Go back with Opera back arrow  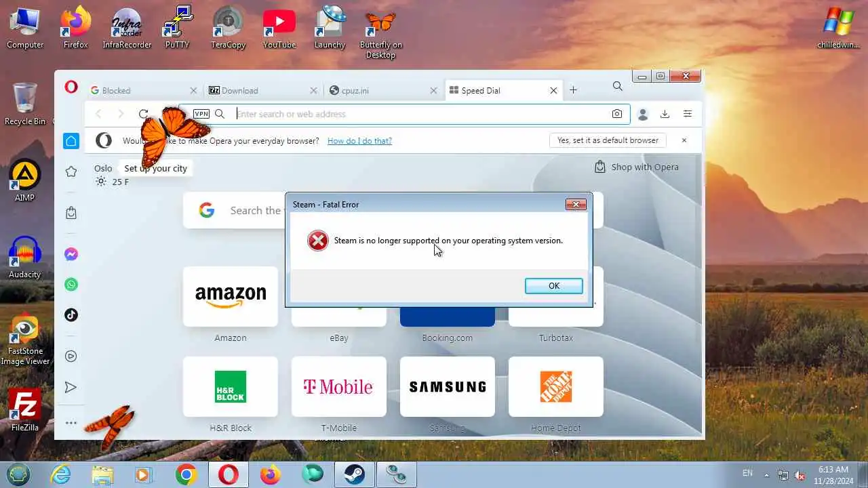pos(99,114)
